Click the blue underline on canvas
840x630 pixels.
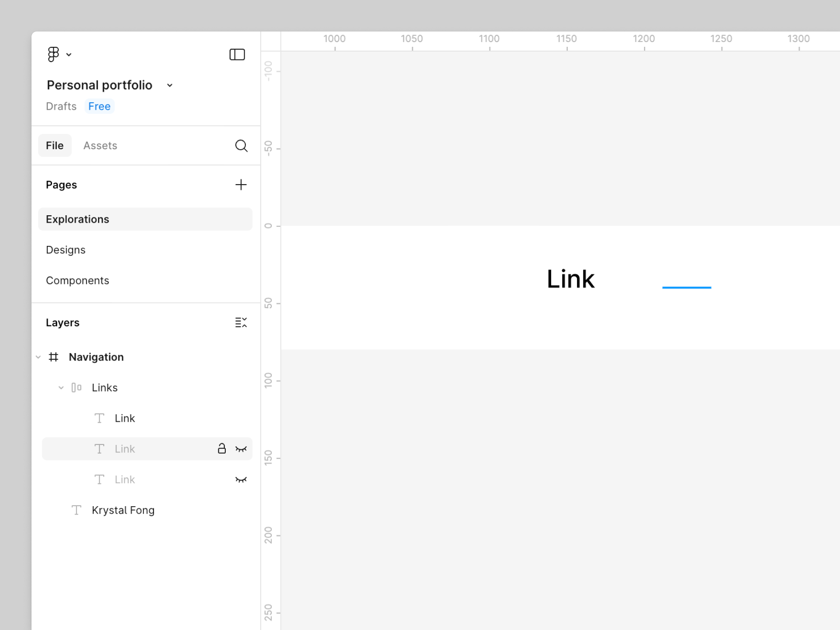click(x=686, y=287)
